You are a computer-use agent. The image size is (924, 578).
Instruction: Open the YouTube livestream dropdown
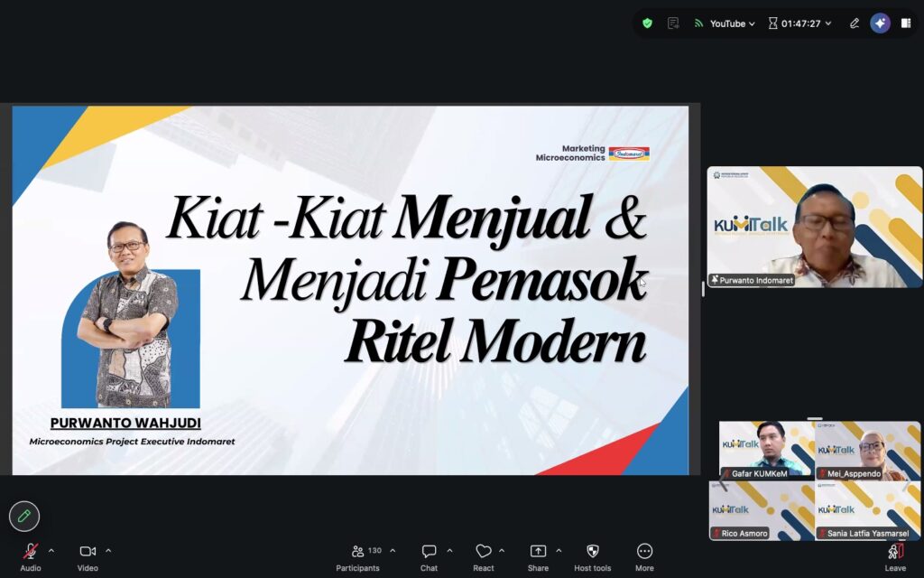pos(732,23)
